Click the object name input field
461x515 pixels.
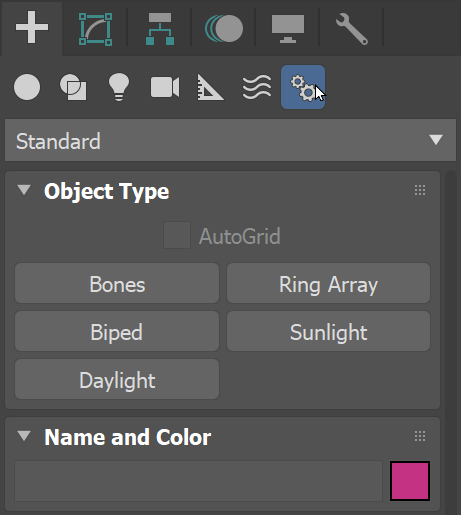click(x=198, y=481)
